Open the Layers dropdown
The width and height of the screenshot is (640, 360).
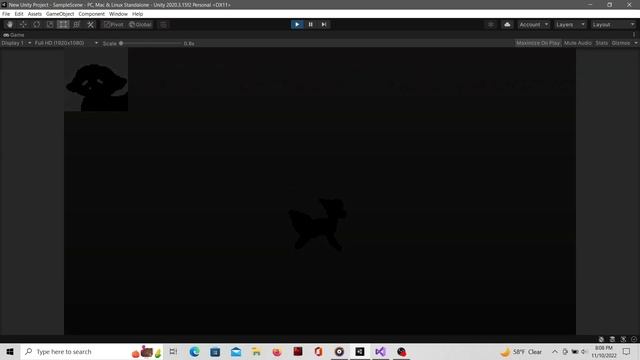tap(570, 24)
